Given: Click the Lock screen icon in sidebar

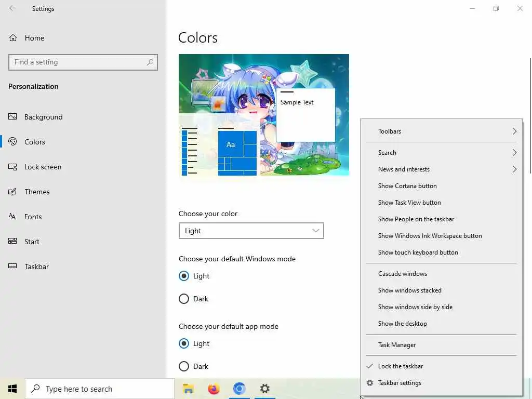Looking at the screenshot, I should point(12,167).
